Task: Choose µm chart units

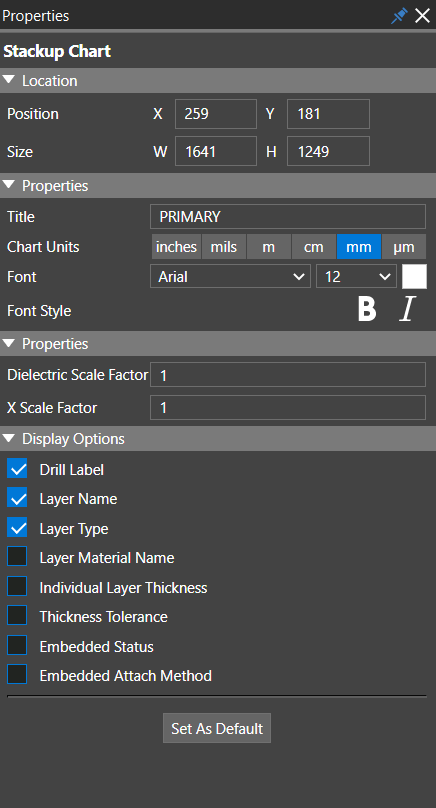Action: point(404,246)
